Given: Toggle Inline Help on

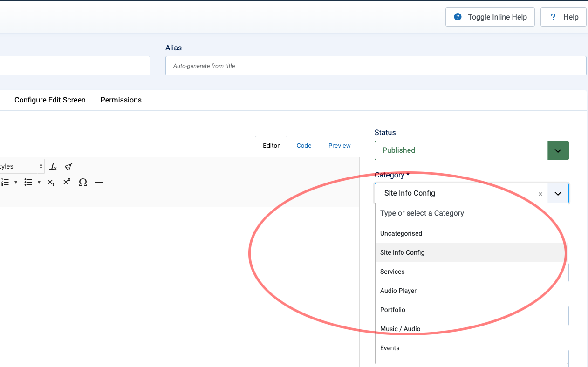Looking at the screenshot, I should (490, 17).
